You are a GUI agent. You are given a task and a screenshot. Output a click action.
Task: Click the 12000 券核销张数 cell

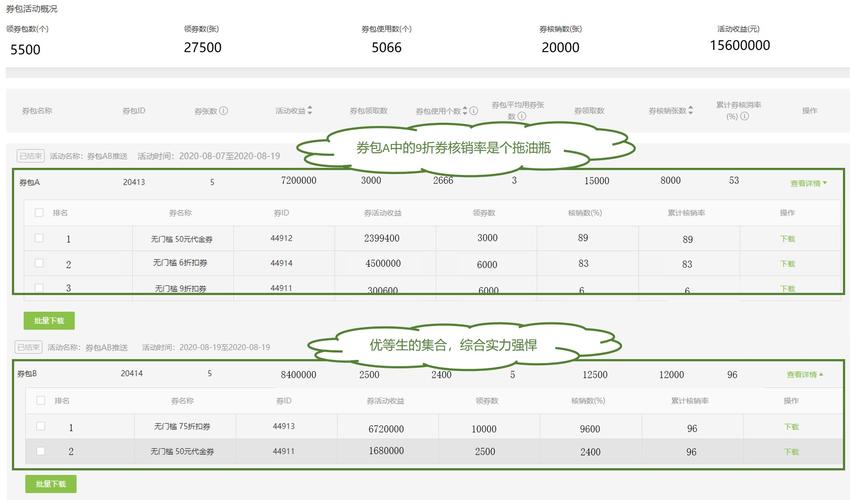[x=672, y=375]
